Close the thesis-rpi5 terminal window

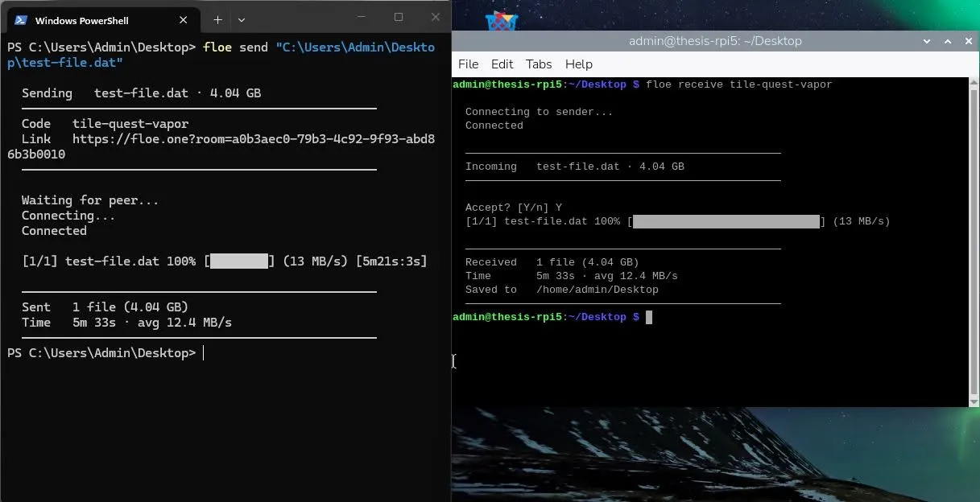coord(969,41)
